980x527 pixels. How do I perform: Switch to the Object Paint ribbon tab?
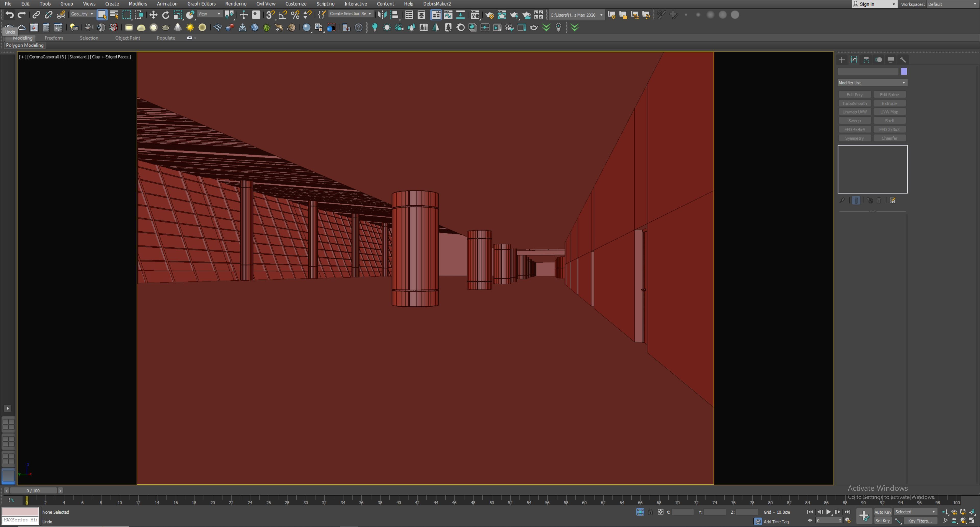point(127,38)
